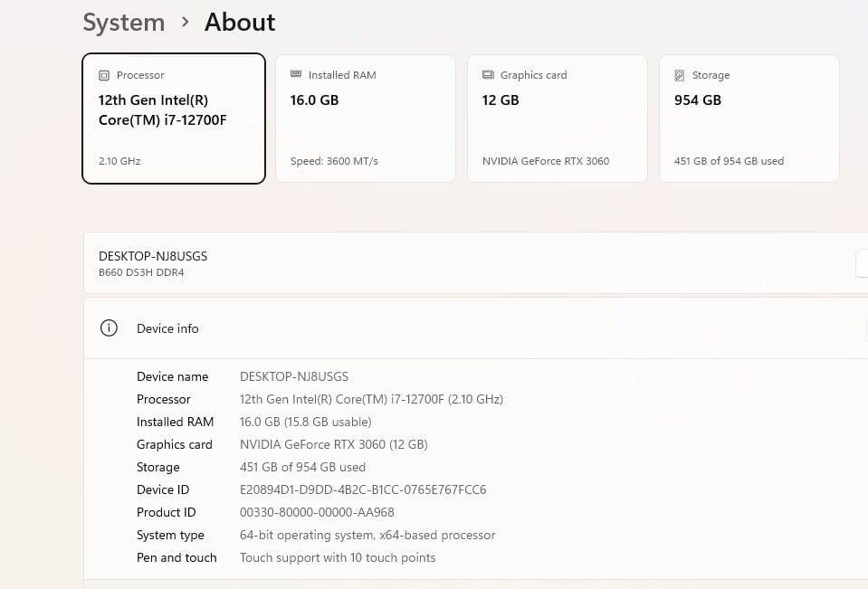
Task: Click DESKTOP-NJ8USGS device header name
Action: (x=153, y=256)
